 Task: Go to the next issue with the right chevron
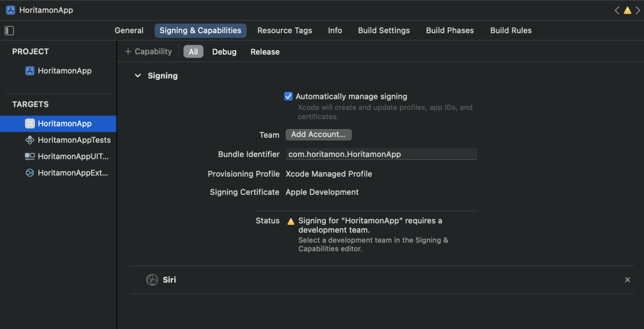pos(637,10)
